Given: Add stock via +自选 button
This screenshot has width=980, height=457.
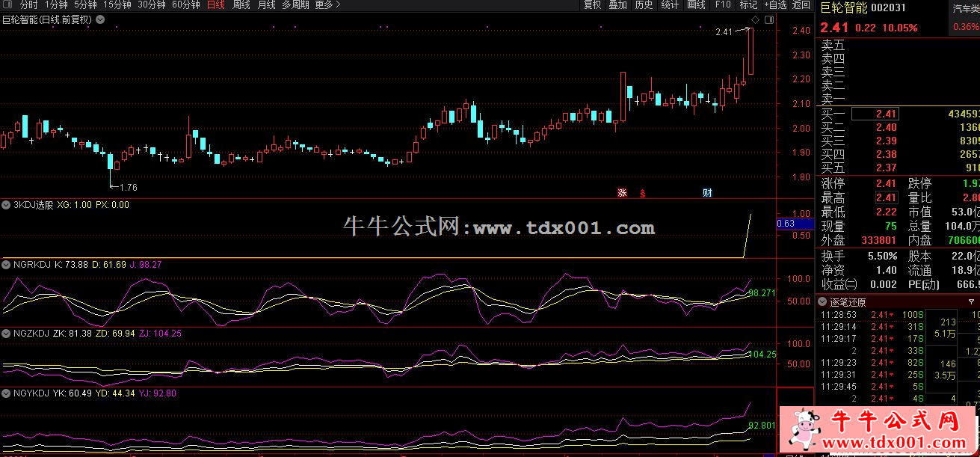Looking at the screenshot, I should coord(775,4).
